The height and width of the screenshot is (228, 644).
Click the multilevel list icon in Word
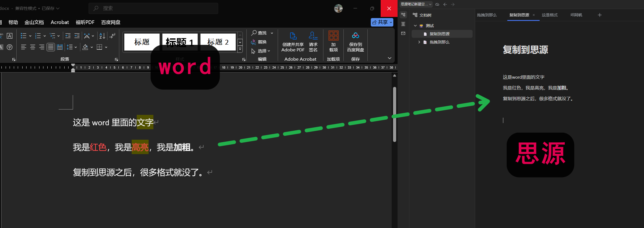point(52,36)
